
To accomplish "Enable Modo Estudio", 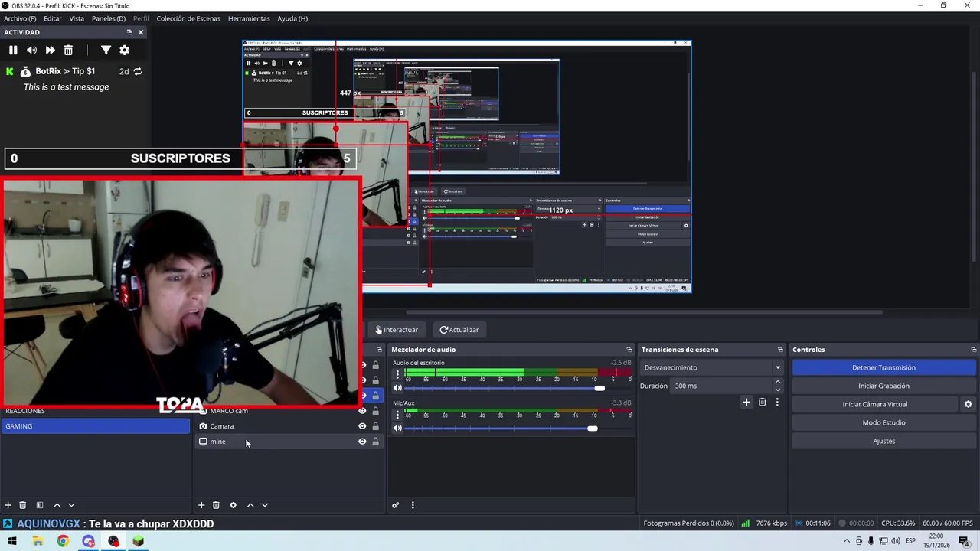I will [884, 422].
